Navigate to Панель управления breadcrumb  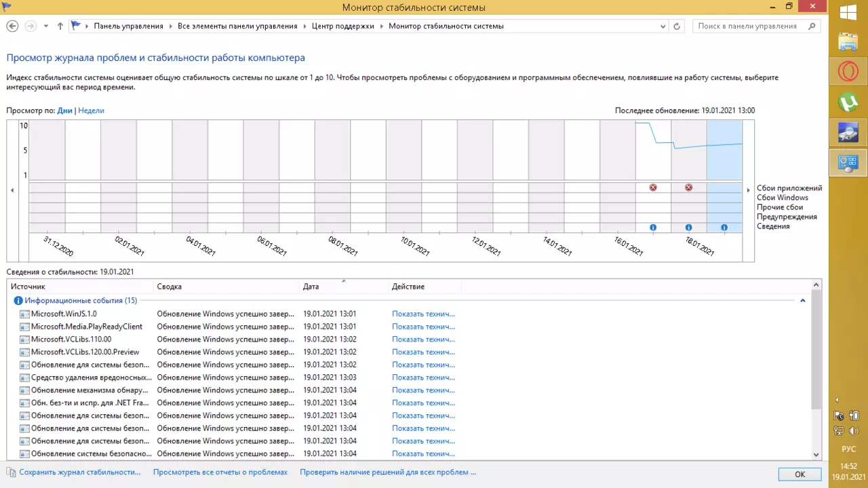point(128,26)
